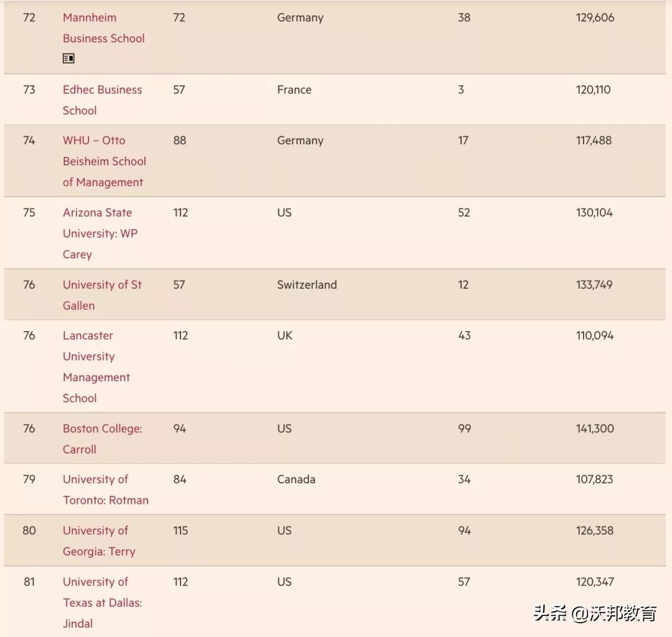
Task: Click the Canada country cell
Action: 296,480
